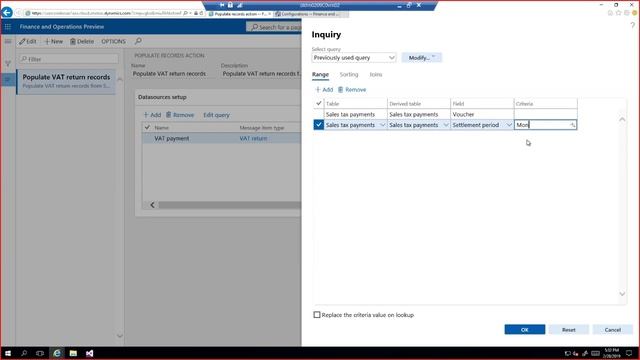This screenshot has width=640, height=360.
Task: Open the OPTIONS menu
Action: [x=113, y=41]
